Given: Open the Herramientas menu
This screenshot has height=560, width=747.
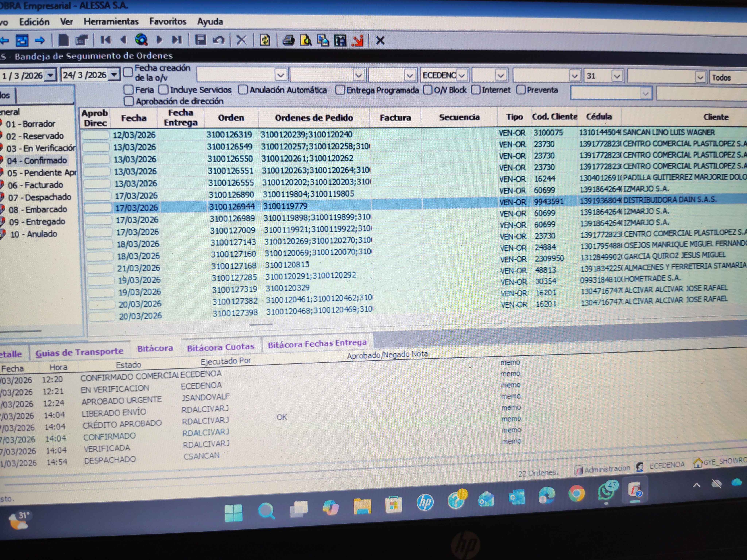Looking at the screenshot, I should [x=111, y=22].
